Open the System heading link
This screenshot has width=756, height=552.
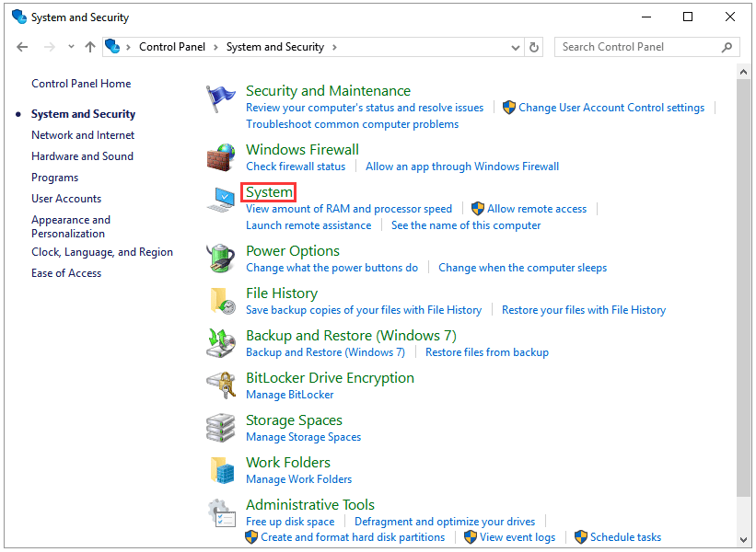tap(269, 192)
